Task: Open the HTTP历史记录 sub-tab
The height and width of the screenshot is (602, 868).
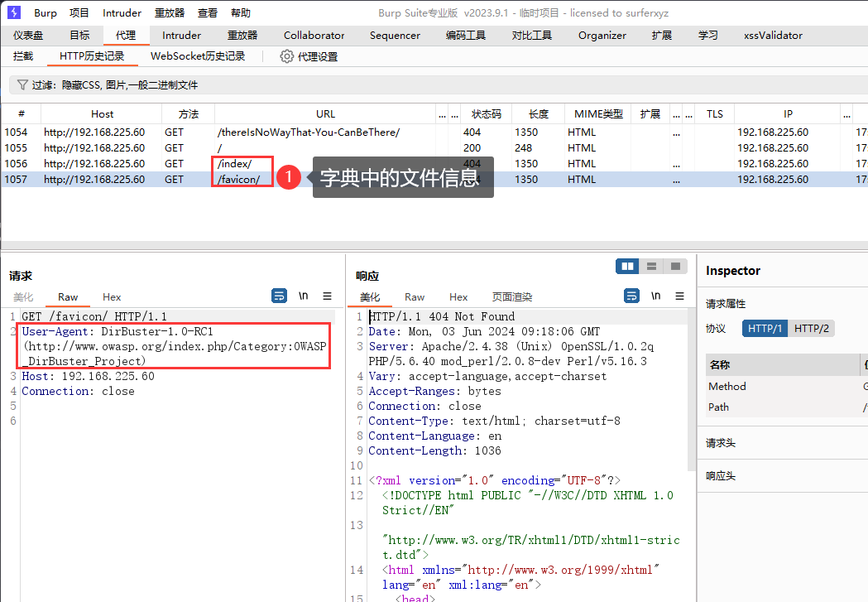Action: click(x=92, y=56)
